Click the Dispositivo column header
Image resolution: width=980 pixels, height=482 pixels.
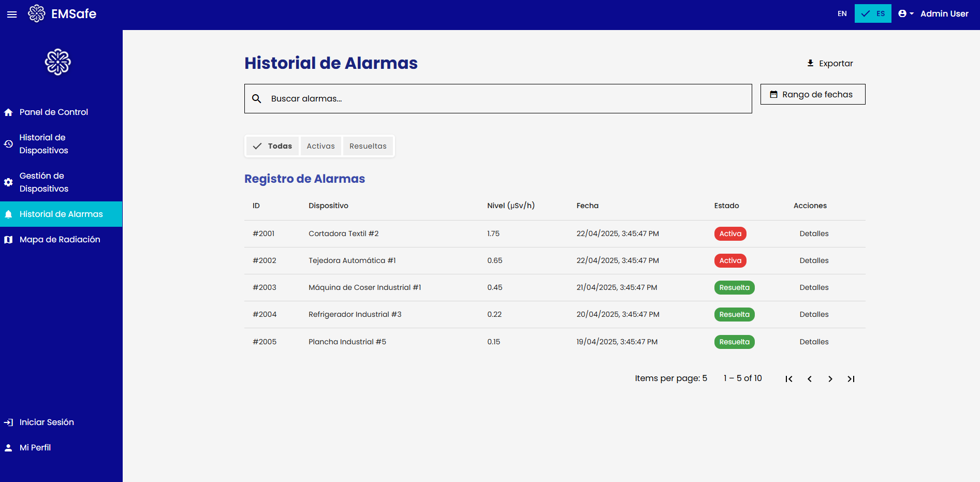328,206
